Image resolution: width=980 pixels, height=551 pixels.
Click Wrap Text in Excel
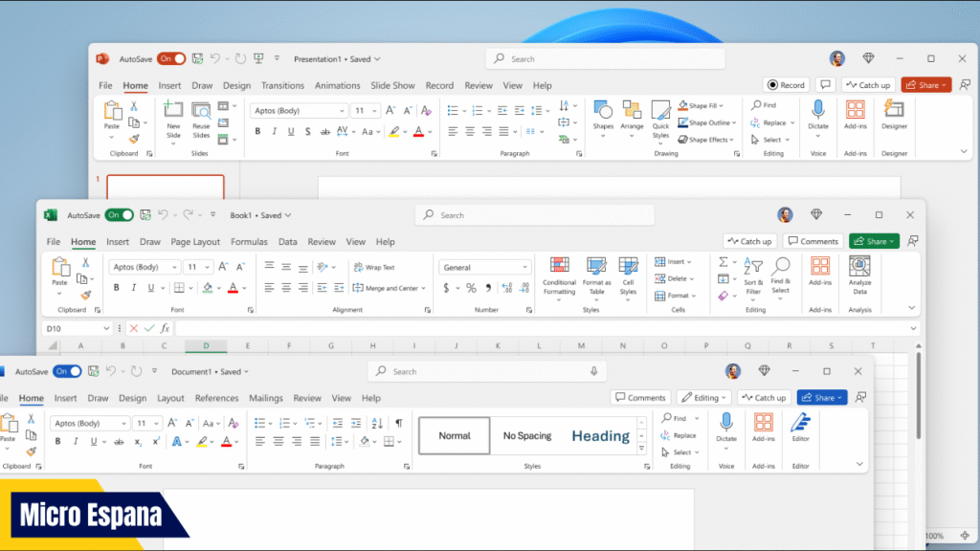[x=374, y=268]
